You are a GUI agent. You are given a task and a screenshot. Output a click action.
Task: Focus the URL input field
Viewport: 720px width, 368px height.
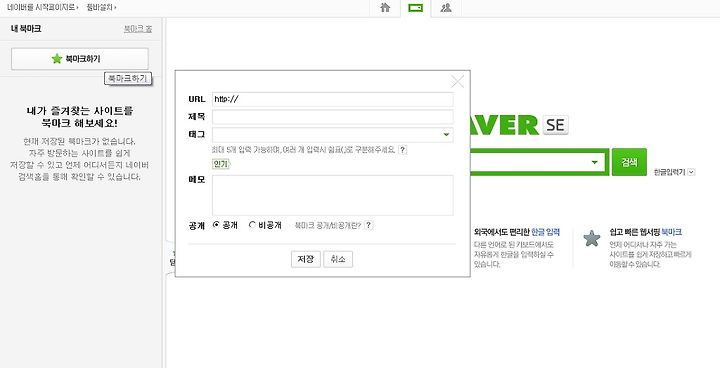coord(332,99)
